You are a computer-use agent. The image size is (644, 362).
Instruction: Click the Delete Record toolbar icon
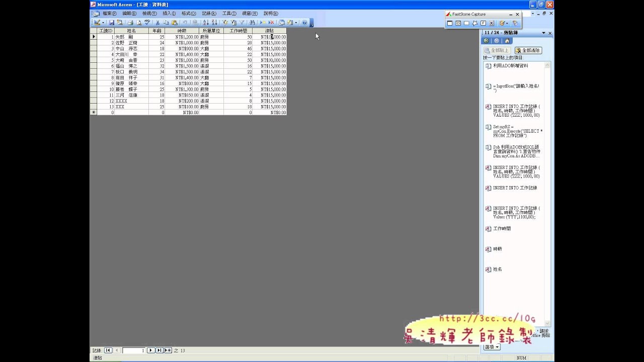tap(271, 23)
